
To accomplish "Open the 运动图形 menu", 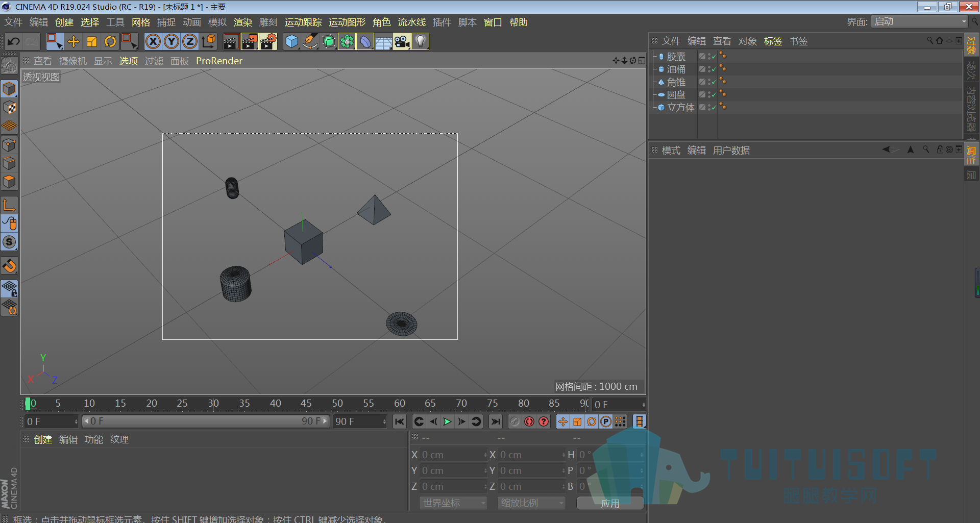I will (347, 22).
